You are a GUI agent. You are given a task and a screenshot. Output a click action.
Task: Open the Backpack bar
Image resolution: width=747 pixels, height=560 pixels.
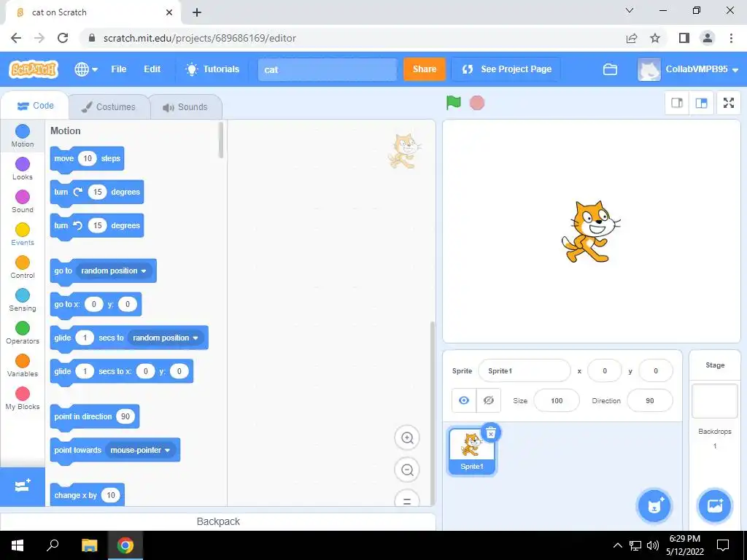tap(218, 521)
